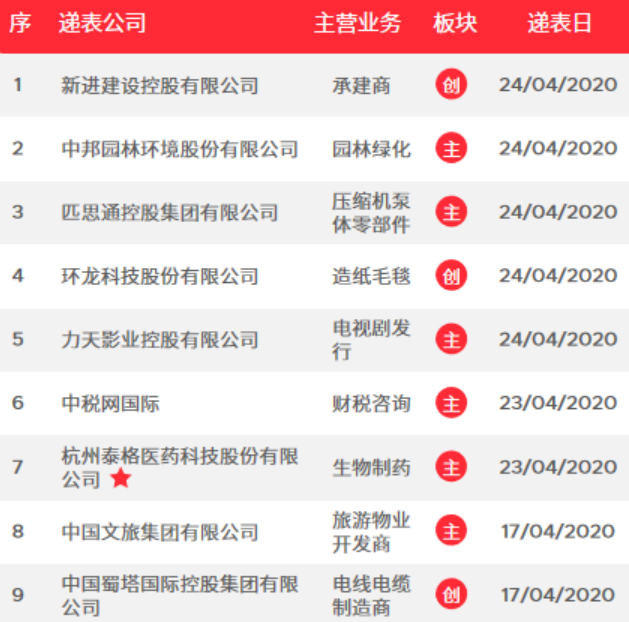Click the date 23/04/2020 for 杭州泰格医药
Viewport: 629px width, 622px height.
pos(558,467)
